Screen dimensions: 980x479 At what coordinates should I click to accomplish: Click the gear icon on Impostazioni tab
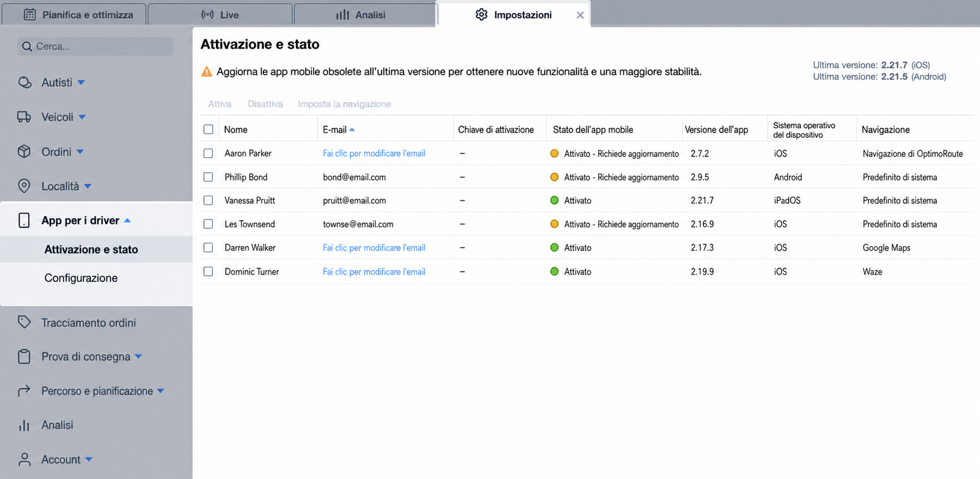tap(482, 14)
